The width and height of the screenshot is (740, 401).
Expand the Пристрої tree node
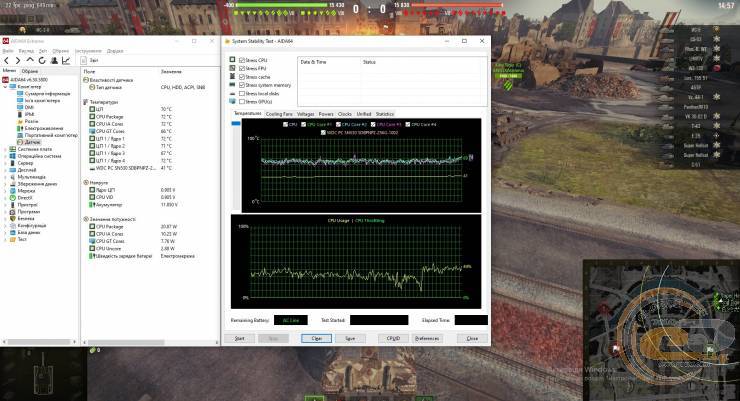coord(6,205)
